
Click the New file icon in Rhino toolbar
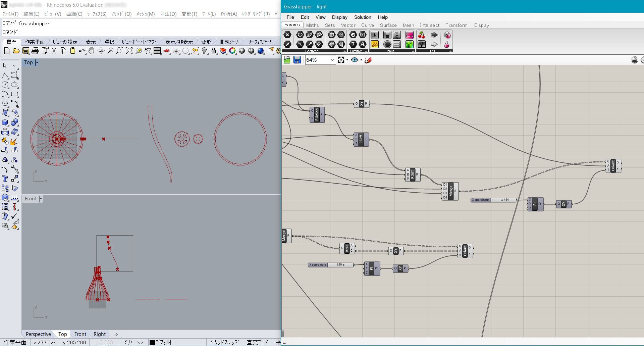pos(7,51)
